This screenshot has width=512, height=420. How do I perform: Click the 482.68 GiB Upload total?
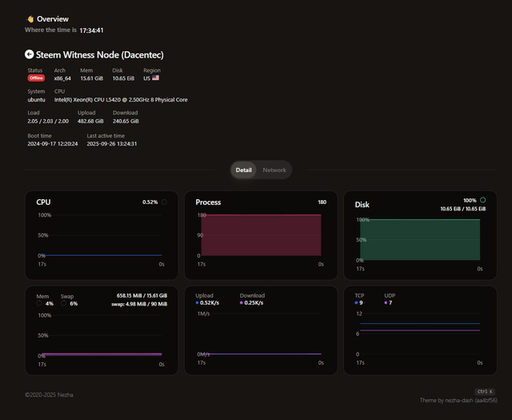90,121
